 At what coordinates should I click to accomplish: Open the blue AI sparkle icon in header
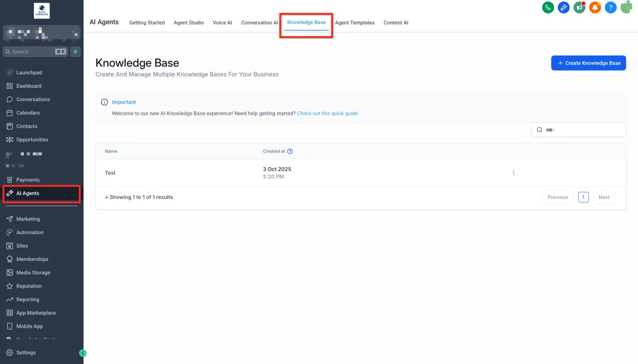[564, 7]
